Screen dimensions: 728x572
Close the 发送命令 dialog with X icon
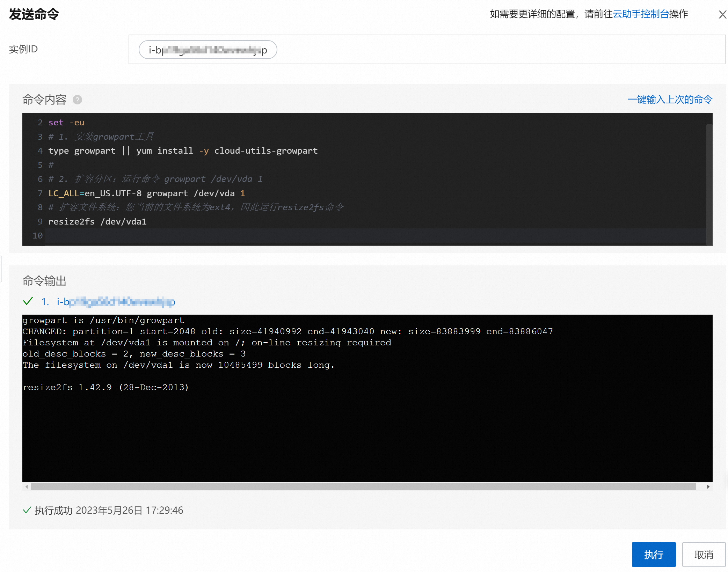tap(722, 15)
